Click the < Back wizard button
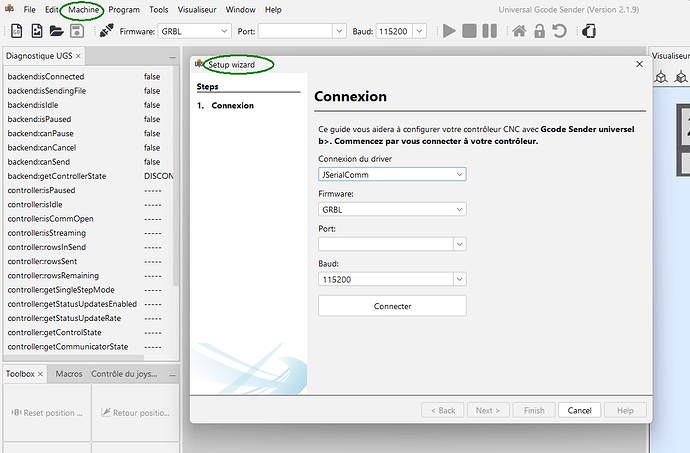This screenshot has height=453, width=690. click(443, 410)
